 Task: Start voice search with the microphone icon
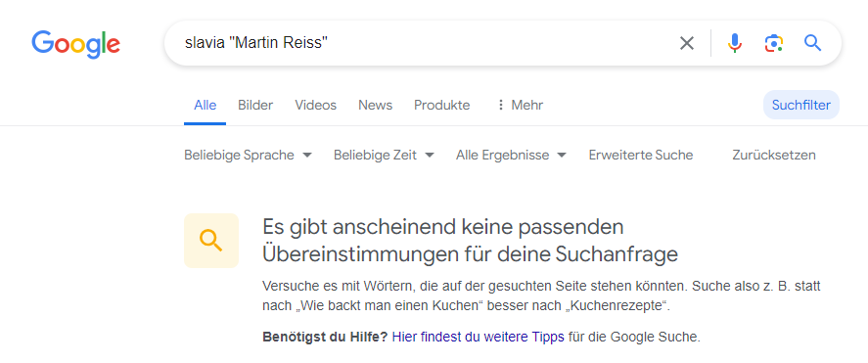[x=735, y=43]
